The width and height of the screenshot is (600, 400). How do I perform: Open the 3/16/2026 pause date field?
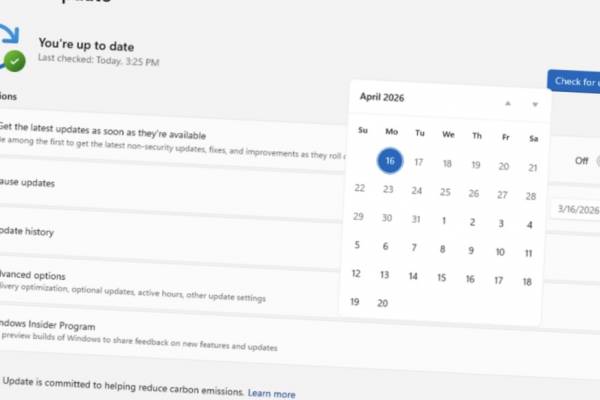(577, 209)
